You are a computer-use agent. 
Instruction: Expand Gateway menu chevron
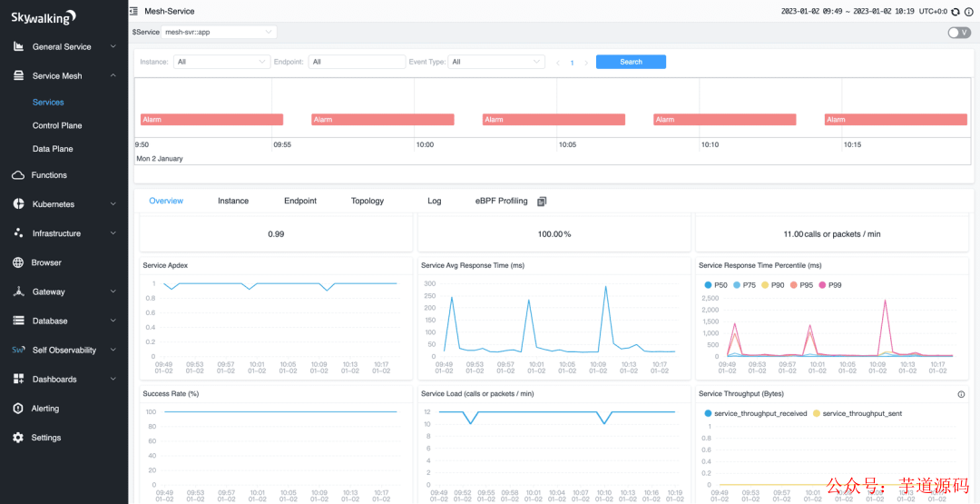tap(113, 292)
